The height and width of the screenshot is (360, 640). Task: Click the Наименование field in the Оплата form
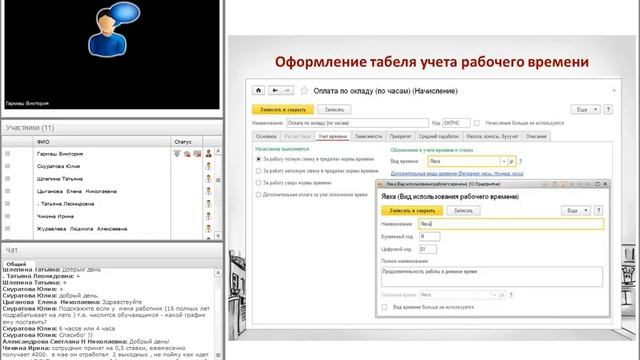click(357, 123)
